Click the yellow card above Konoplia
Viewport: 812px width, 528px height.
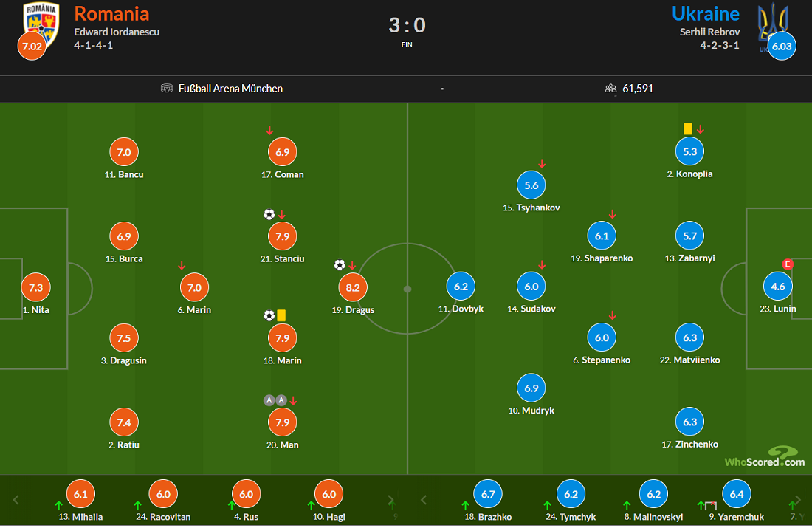pyautogui.click(x=688, y=128)
